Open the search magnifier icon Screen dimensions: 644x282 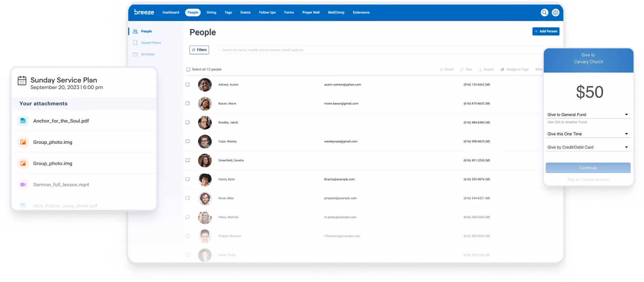[x=544, y=12]
